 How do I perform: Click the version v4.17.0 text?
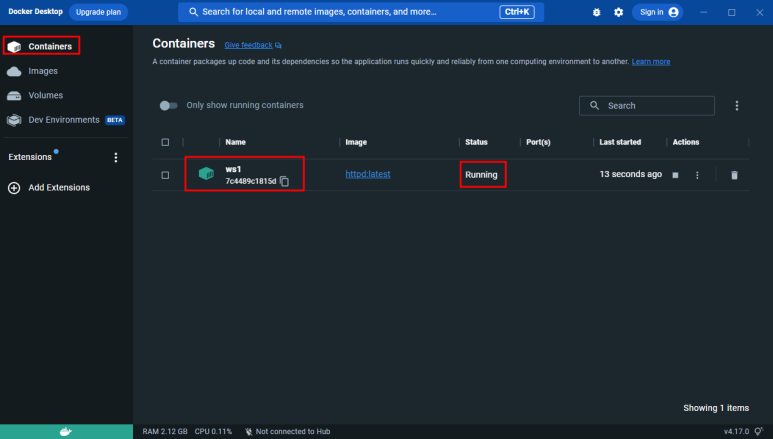[737, 432]
